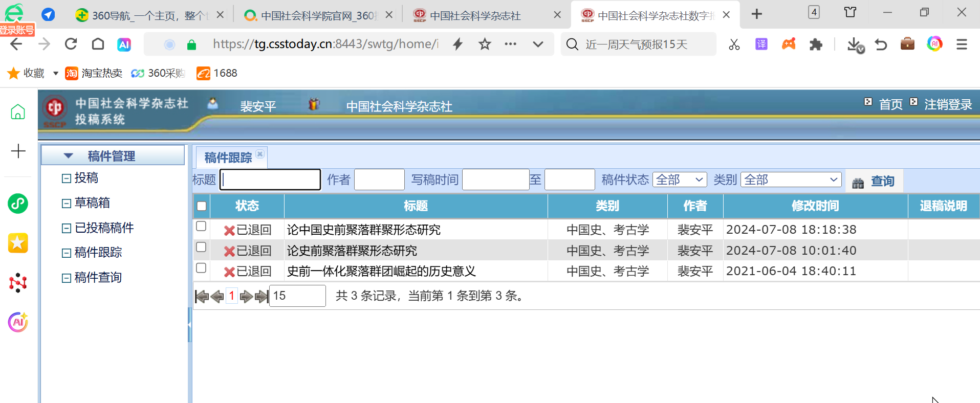Go to next page arrow in pager
The height and width of the screenshot is (403, 980).
click(246, 296)
